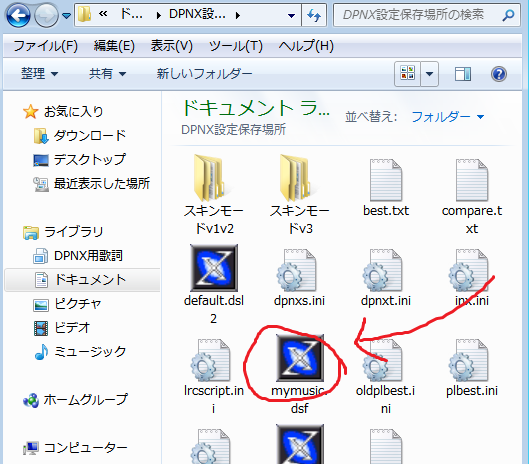529x464 pixels.
Task: Open the 整理 dropdown menu
Action: (x=39, y=74)
